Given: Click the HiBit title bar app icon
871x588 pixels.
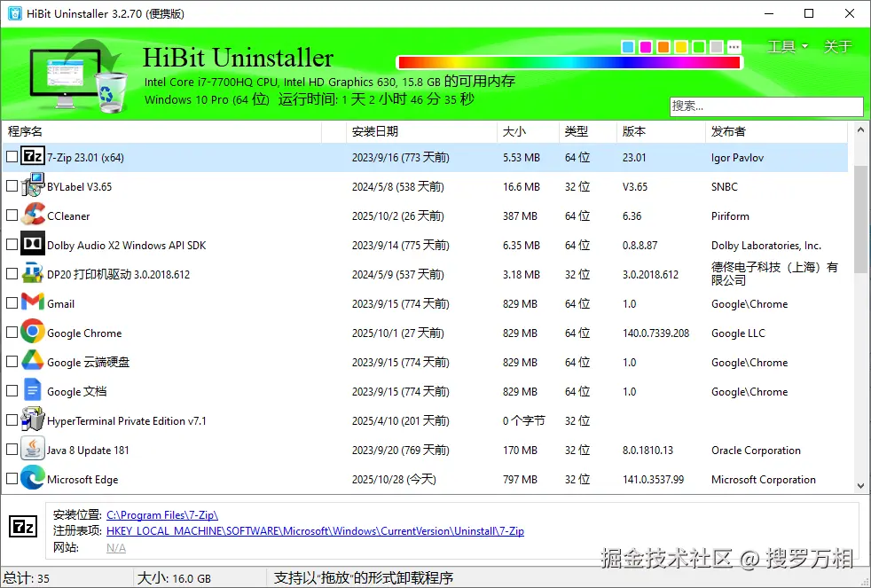Looking at the screenshot, I should point(15,13).
